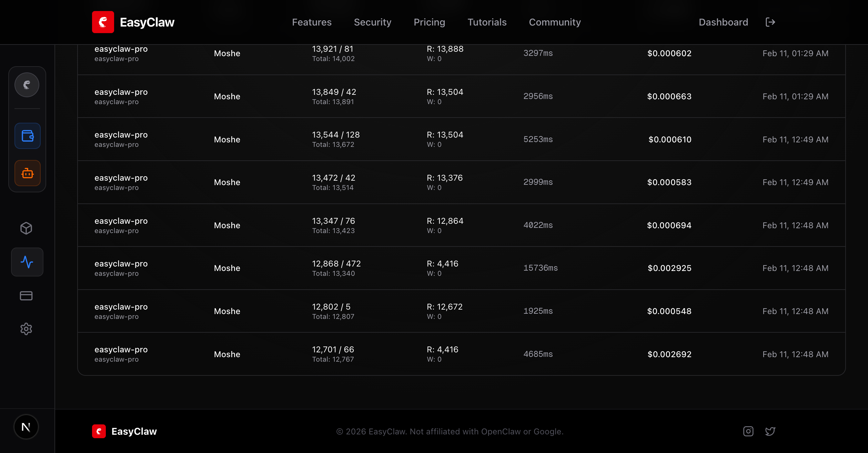Open the Security menu
The height and width of the screenshot is (453, 868).
click(x=373, y=22)
